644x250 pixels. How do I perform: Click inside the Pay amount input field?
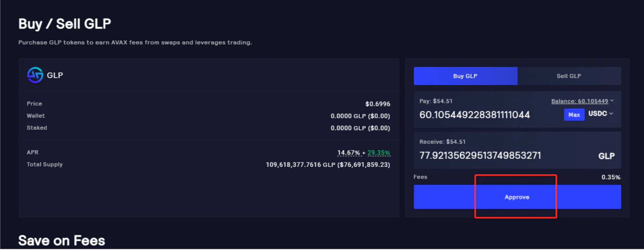click(474, 114)
